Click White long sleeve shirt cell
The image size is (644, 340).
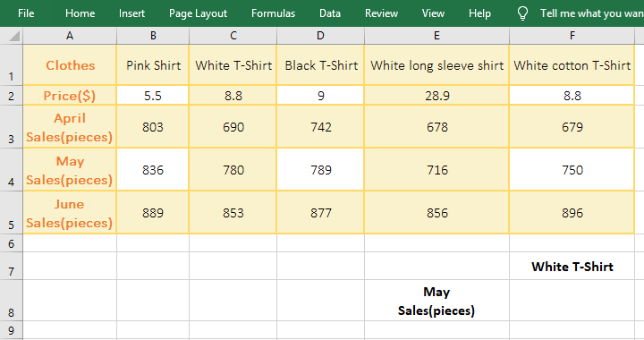[x=436, y=65]
